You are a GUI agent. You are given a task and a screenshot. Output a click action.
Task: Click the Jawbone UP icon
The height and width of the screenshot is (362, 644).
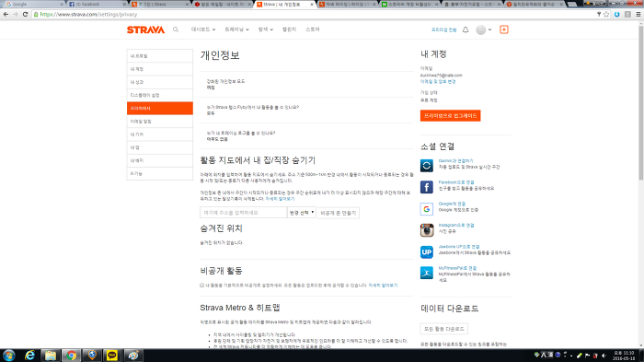427,251
